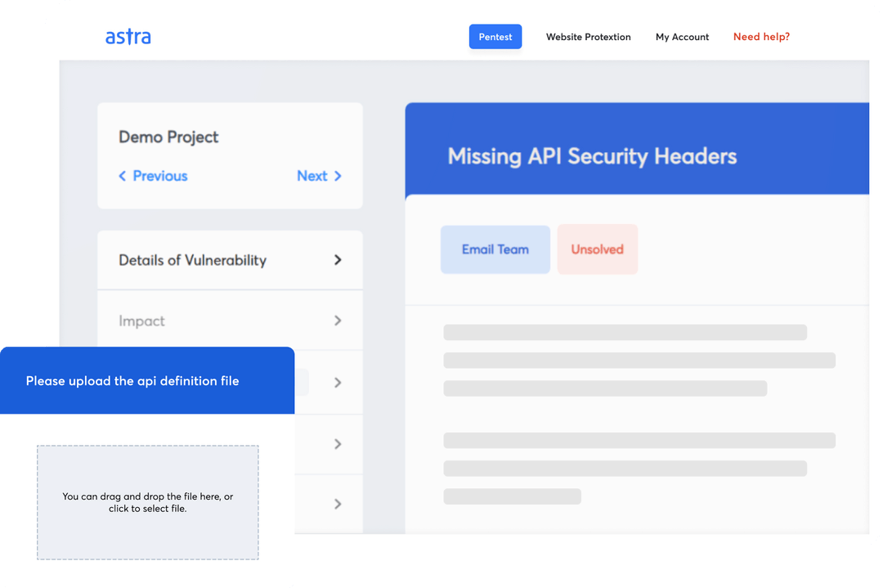Image resolution: width=883 pixels, height=588 pixels.
Task: Click the Need help? link
Action: pos(760,37)
